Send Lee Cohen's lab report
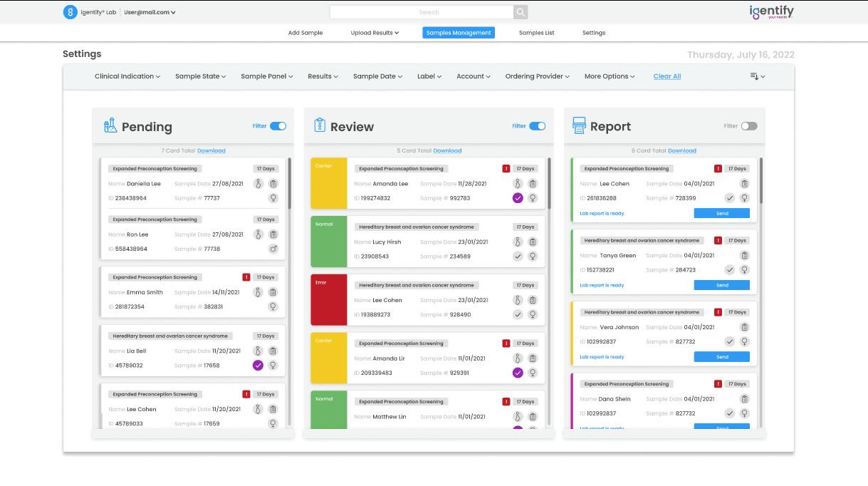The image size is (868, 486). tap(722, 213)
